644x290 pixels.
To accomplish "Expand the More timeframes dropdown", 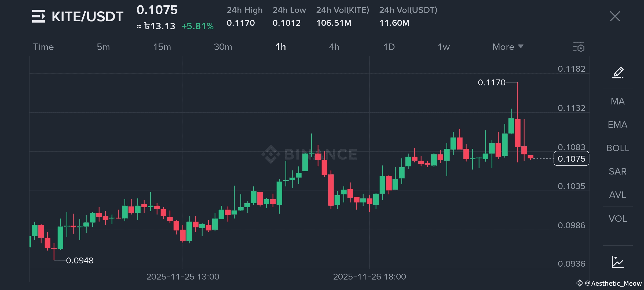I will pyautogui.click(x=508, y=47).
